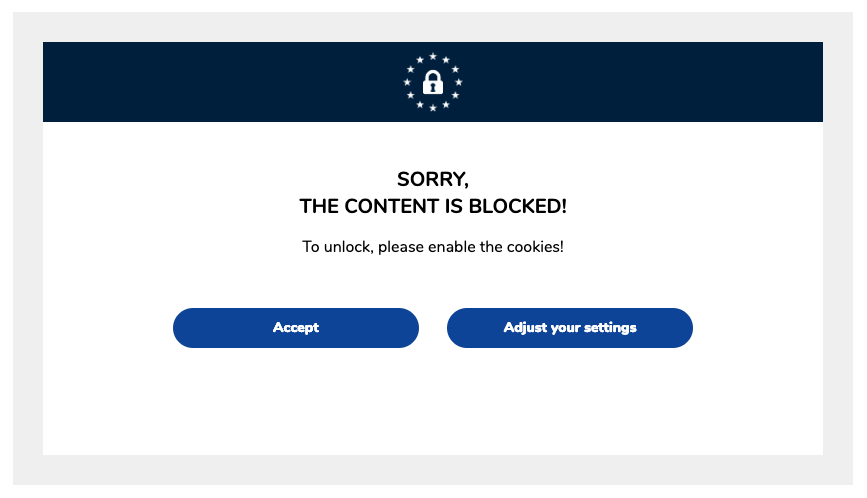
Task: Click the white padlock icon
Action: tap(433, 82)
